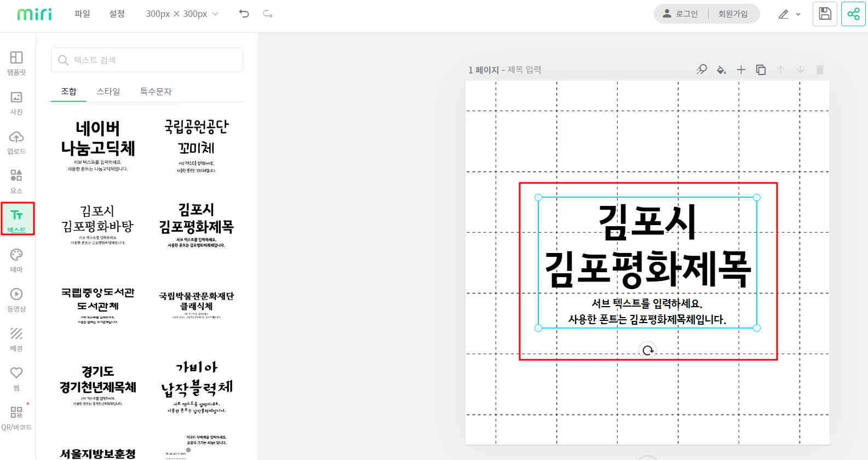Click the green share icon

[853, 14]
